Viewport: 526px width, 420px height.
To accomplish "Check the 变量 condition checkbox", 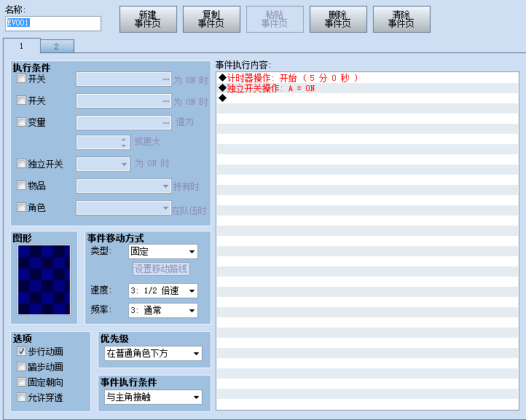I will (21, 122).
